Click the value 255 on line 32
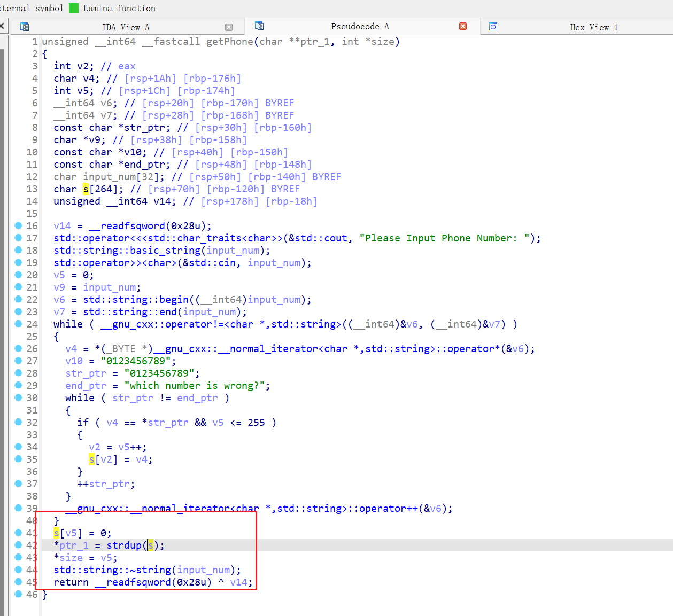673x616 pixels. 256,423
